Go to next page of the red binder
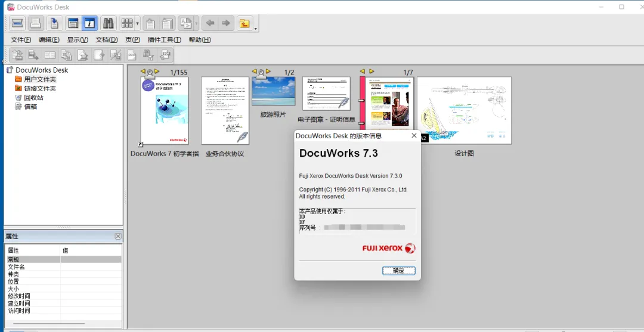Screen dimensions: 644x332 point(371,72)
